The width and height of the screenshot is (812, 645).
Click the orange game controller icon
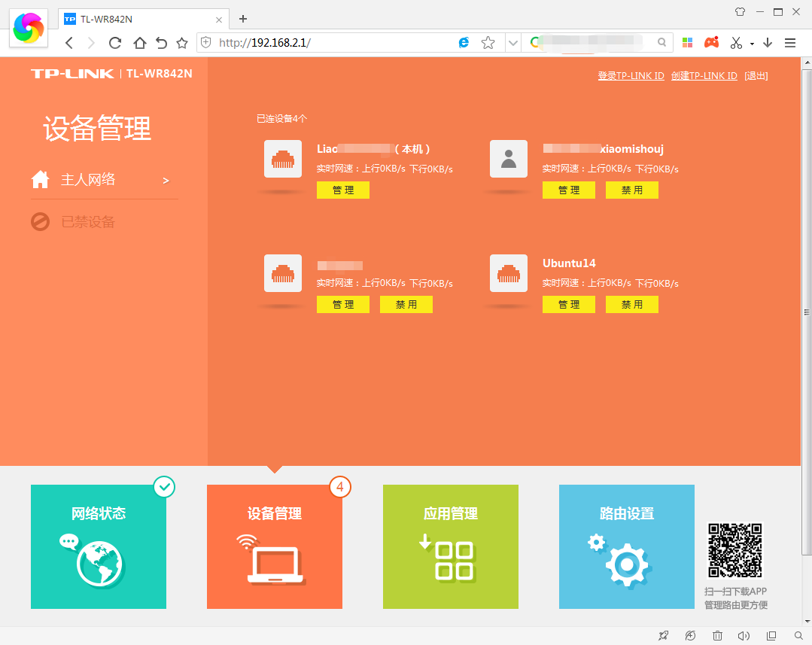pyautogui.click(x=711, y=43)
